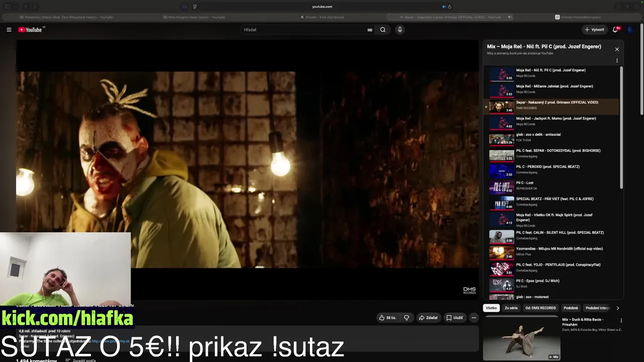Screen dimensions: 644x362
Task: Dislike the video with thumbs down
Action: click(407, 318)
